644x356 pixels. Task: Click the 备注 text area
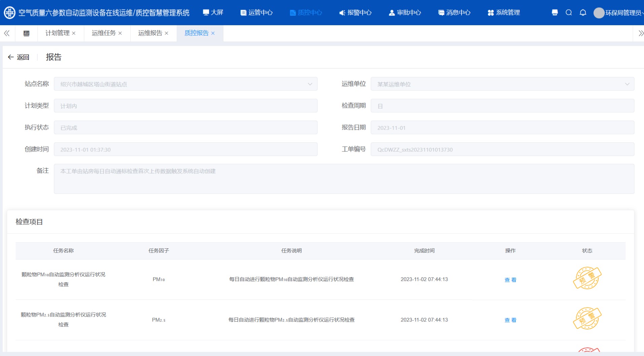click(x=344, y=179)
